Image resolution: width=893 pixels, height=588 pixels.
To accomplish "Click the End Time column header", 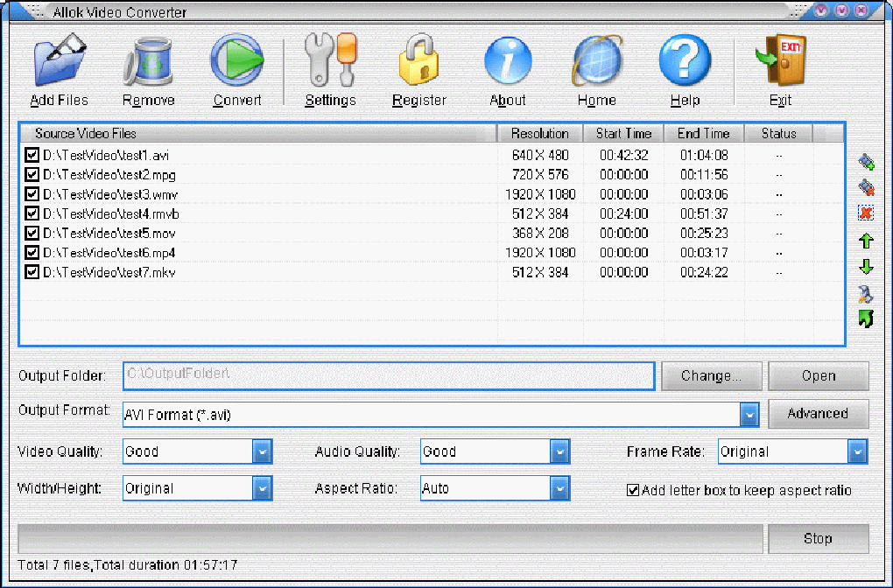I will click(704, 134).
